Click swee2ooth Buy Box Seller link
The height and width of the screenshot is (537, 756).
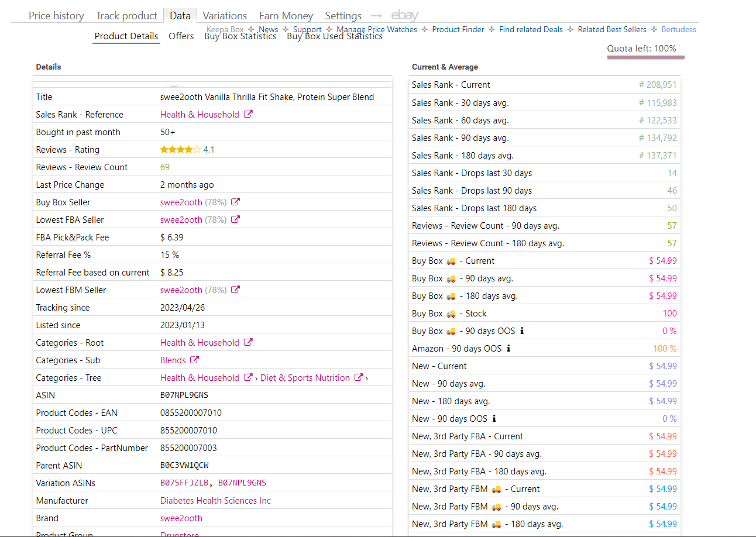point(181,202)
